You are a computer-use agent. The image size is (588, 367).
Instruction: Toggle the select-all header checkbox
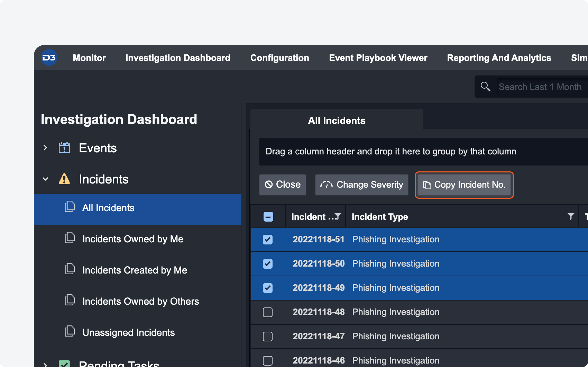click(268, 217)
